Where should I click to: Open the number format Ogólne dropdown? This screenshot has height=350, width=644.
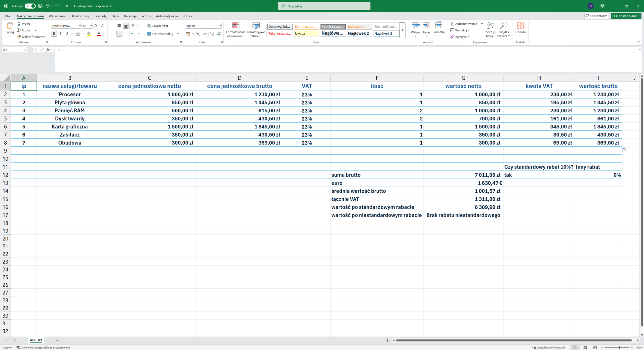click(220, 26)
